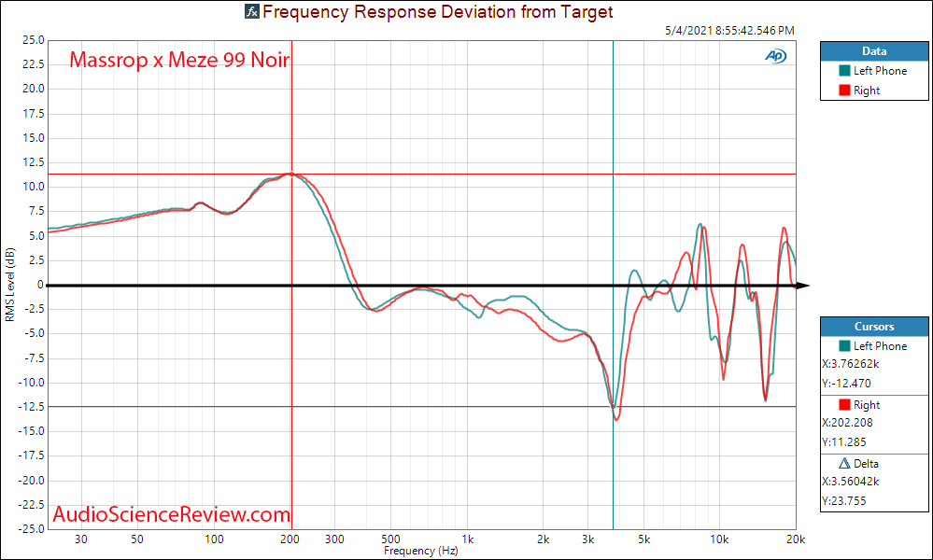Viewport: 933px width, 560px height.
Task: Click the 'Frequency (Hz)' X-axis title
Action: pyautogui.click(x=420, y=551)
